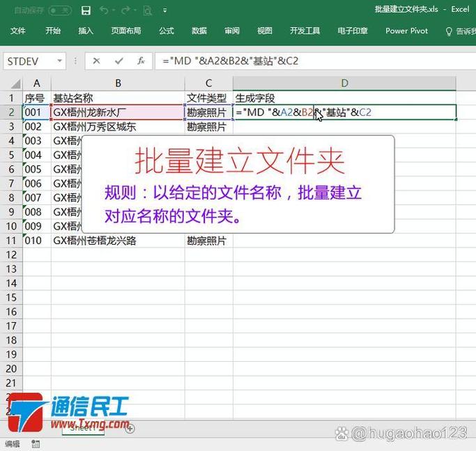Select column B header
The image size is (476, 451).
pyautogui.click(x=118, y=83)
